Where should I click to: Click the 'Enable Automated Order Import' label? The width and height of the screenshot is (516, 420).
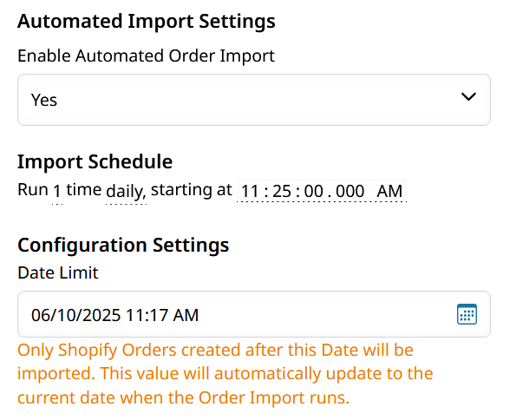coord(146,56)
